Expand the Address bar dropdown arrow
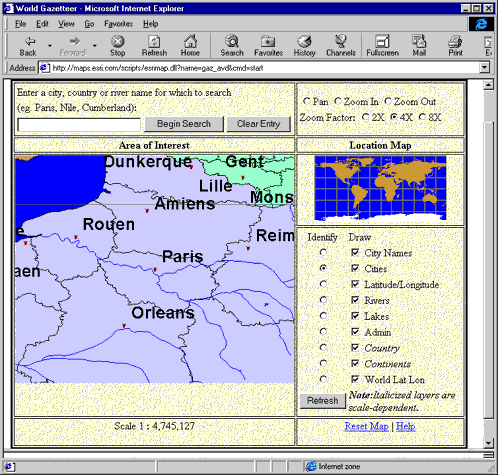 pyautogui.click(x=484, y=68)
